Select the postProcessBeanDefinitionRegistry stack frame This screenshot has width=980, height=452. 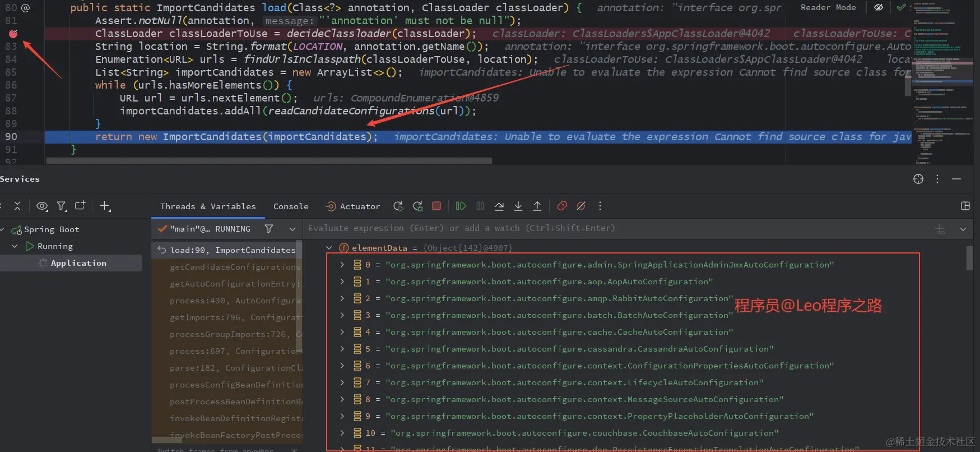pyautogui.click(x=227, y=402)
